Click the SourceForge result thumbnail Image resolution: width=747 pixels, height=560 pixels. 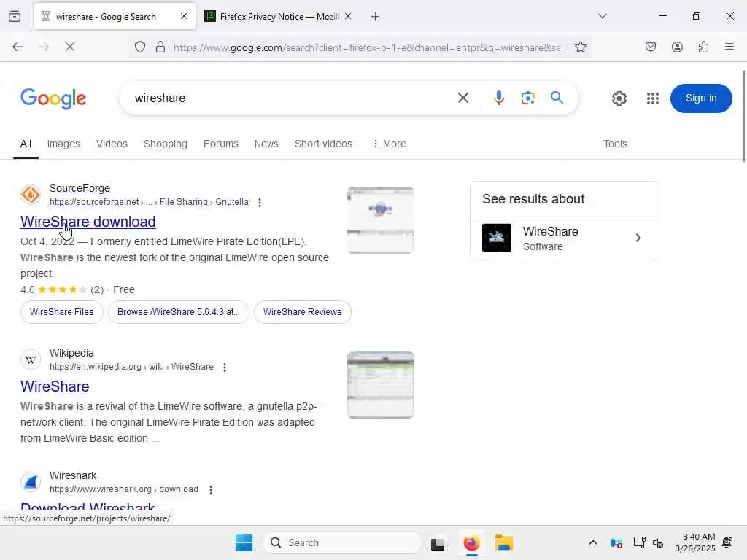tap(381, 220)
